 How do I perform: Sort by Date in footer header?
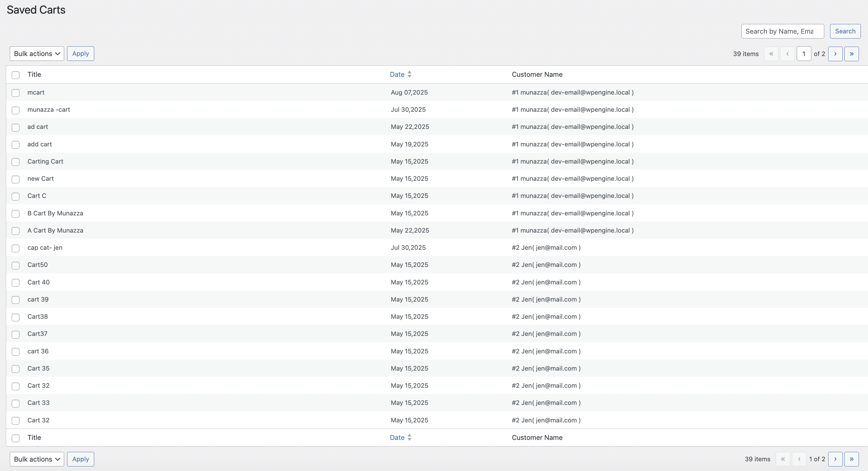(397, 438)
